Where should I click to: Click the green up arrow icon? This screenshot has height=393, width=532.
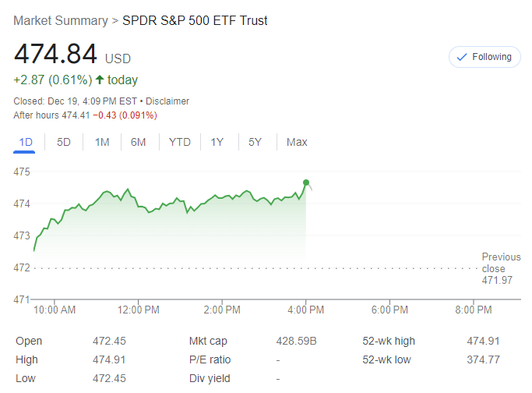tap(100, 80)
